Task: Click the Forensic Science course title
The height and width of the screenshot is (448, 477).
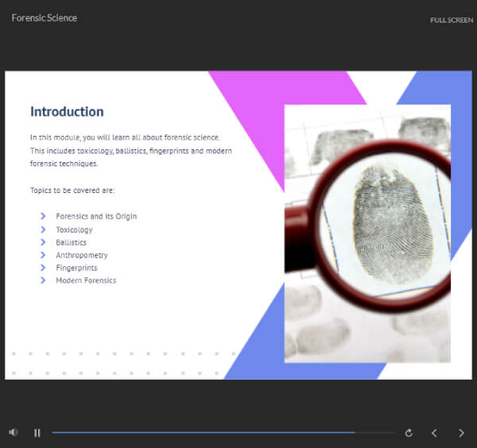Action: (45, 18)
